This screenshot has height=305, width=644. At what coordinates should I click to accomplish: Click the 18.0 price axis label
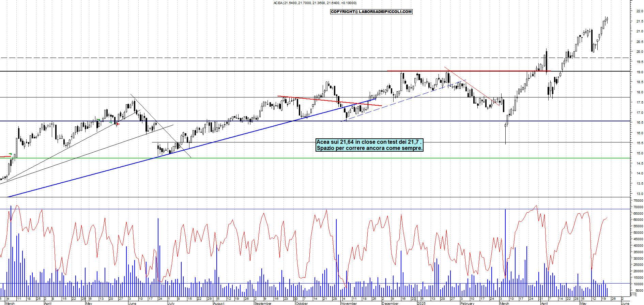[640, 92]
